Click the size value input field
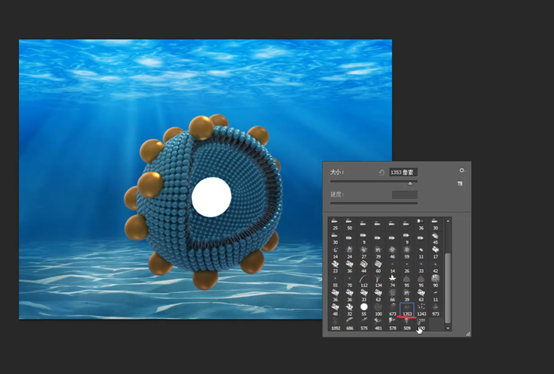This screenshot has height=374, width=554. [403, 172]
